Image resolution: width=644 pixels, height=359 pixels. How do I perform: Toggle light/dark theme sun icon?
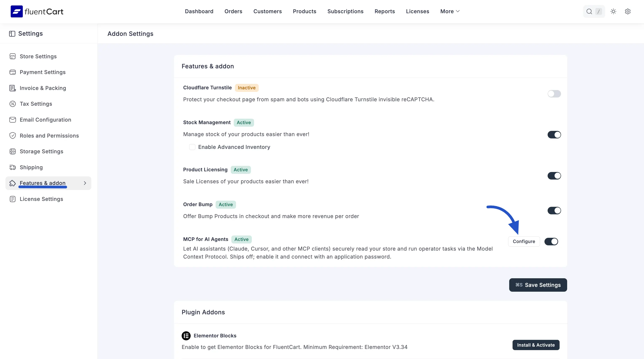point(613,12)
